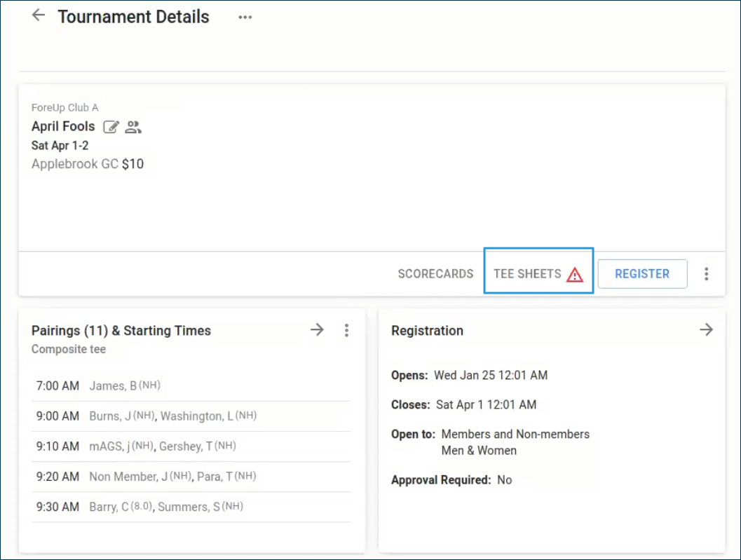Open the three-dot menu next to Tournament Details
This screenshot has width=741, height=560.
click(245, 18)
